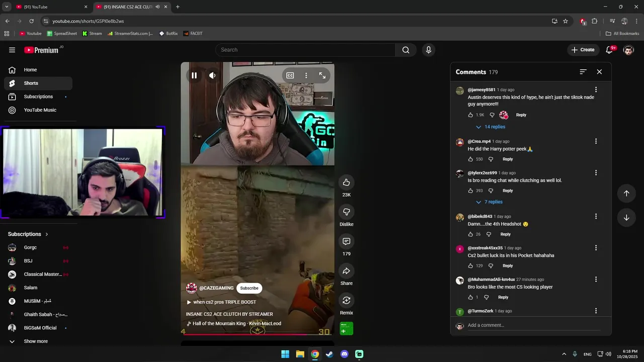Close the Comments panel
The image size is (644, 362).
coord(599,72)
